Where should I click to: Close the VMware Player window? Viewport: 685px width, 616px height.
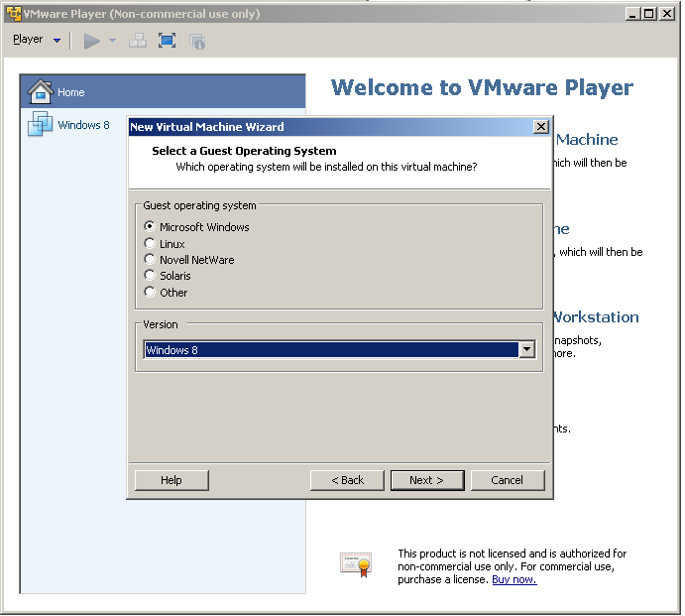click(x=667, y=14)
